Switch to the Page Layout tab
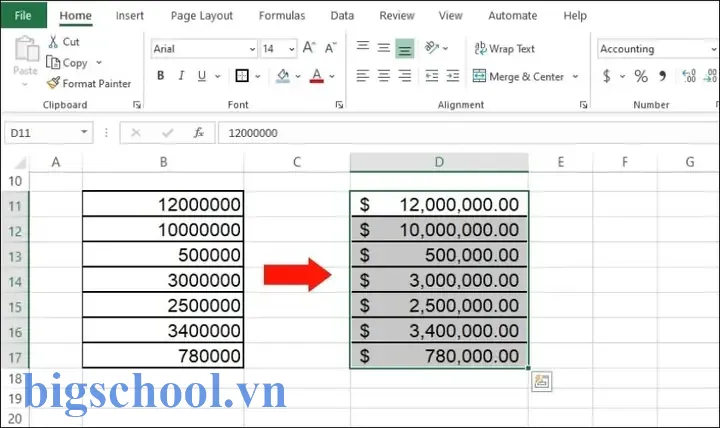 [202, 16]
